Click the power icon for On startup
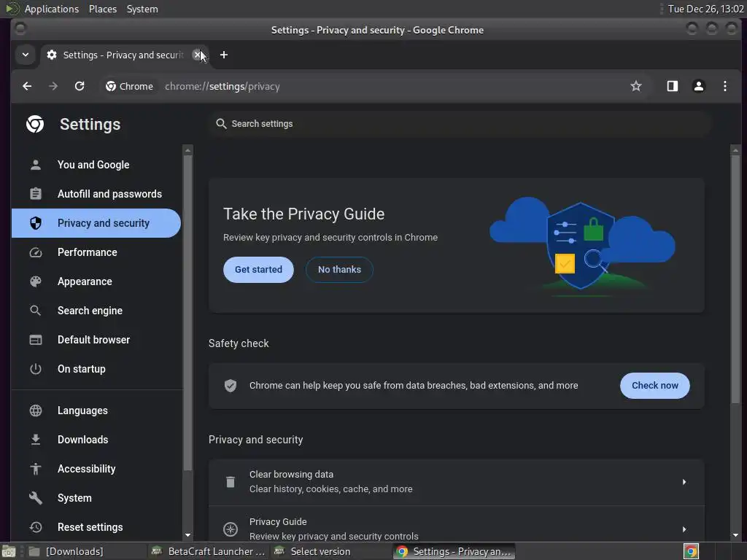This screenshot has height=560, width=747. (x=36, y=368)
